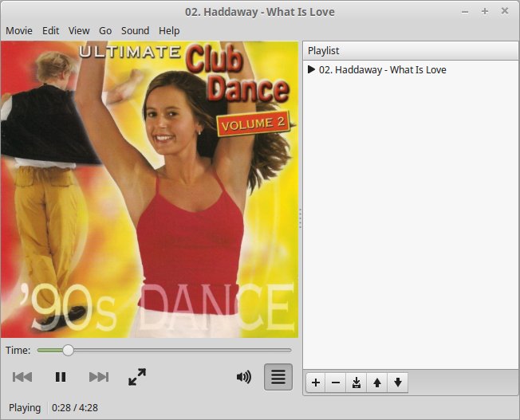520x420 pixels.
Task: Add a file using the plus button
Action: [x=316, y=383]
